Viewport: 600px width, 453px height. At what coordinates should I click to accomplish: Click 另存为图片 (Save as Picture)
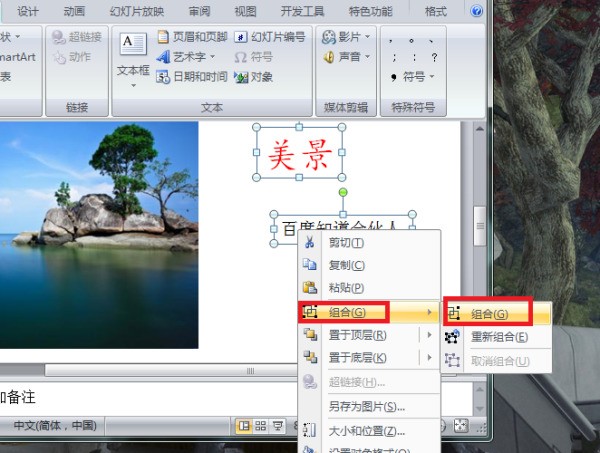click(x=366, y=406)
